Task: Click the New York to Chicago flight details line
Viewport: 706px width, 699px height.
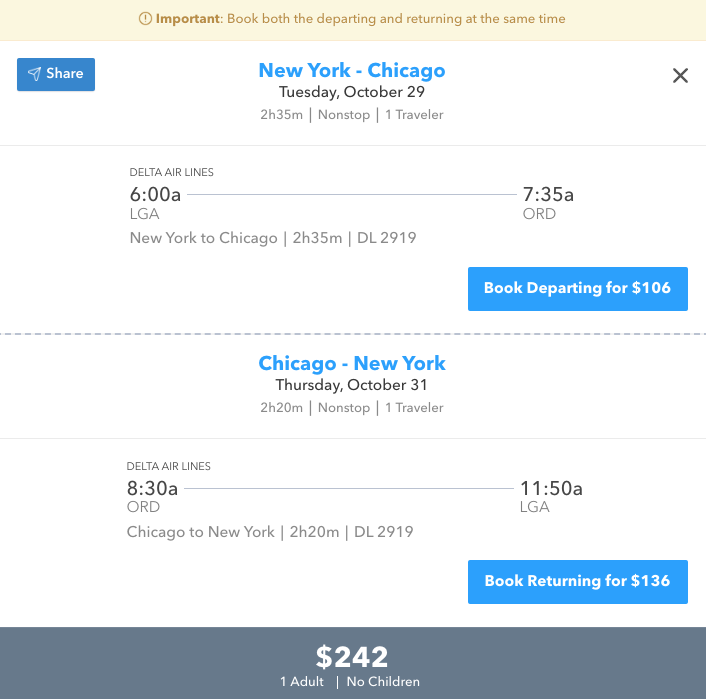Action: pos(273,238)
